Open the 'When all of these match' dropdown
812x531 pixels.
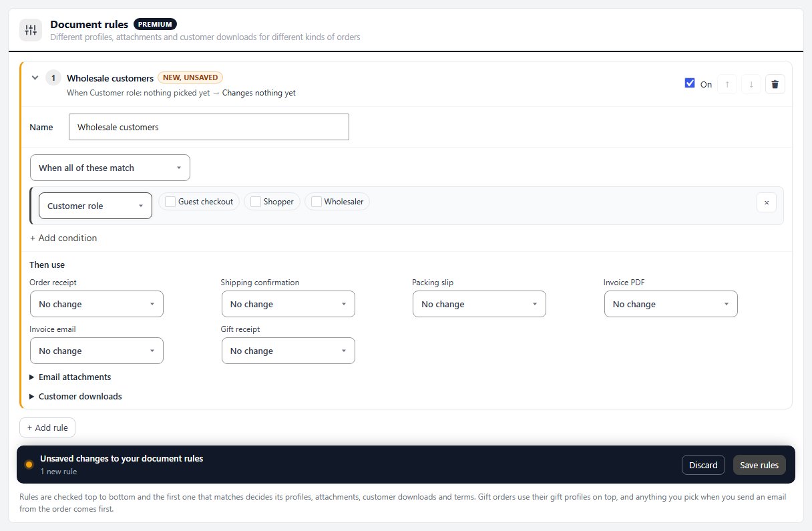point(110,168)
